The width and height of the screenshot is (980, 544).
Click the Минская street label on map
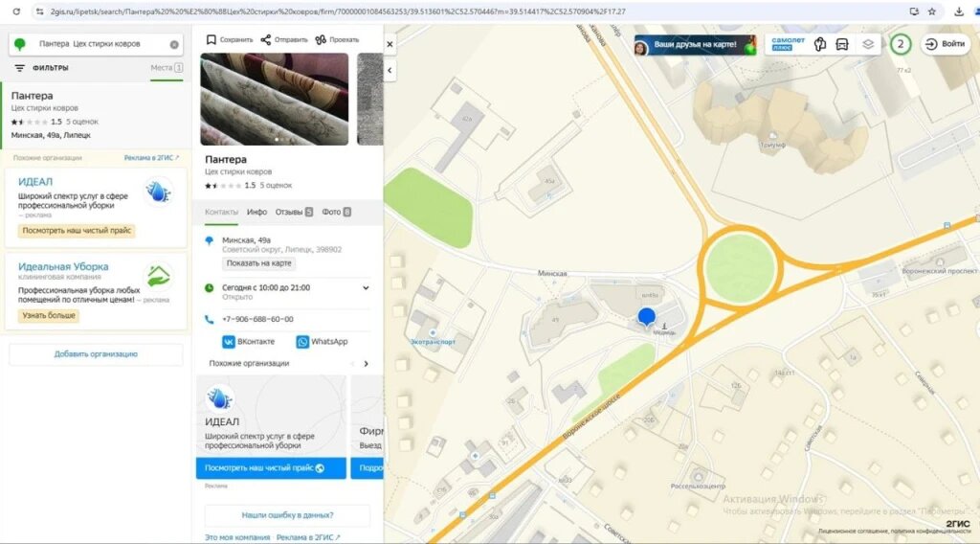coord(552,273)
